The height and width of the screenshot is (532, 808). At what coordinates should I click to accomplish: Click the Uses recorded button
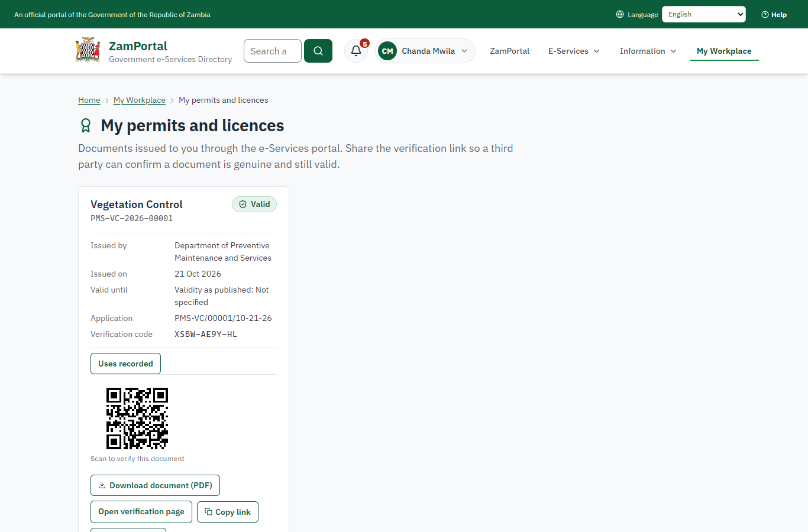125,364
